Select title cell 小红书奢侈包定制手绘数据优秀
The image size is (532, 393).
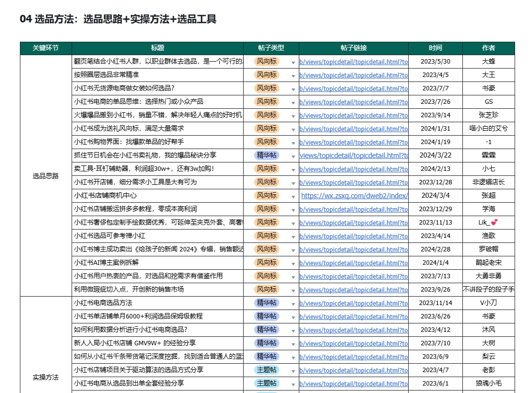click(x=158, y=223)
